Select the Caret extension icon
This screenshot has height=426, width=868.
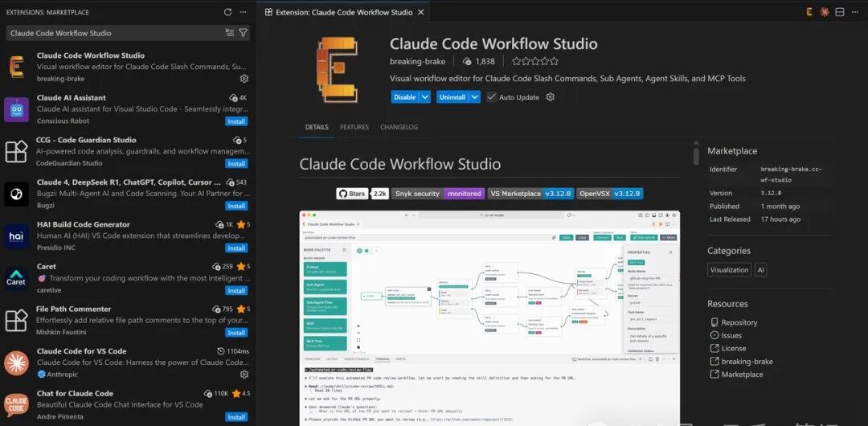(x=17, y=279)
